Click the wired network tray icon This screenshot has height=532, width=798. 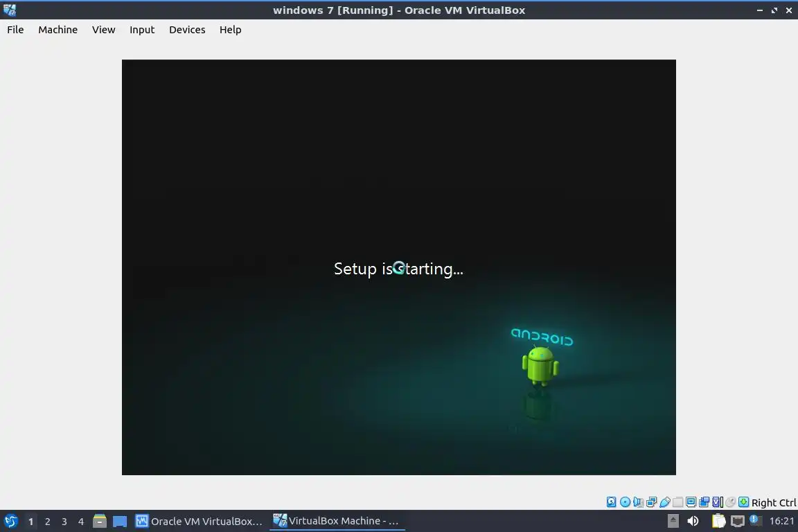tap(738, 521)
